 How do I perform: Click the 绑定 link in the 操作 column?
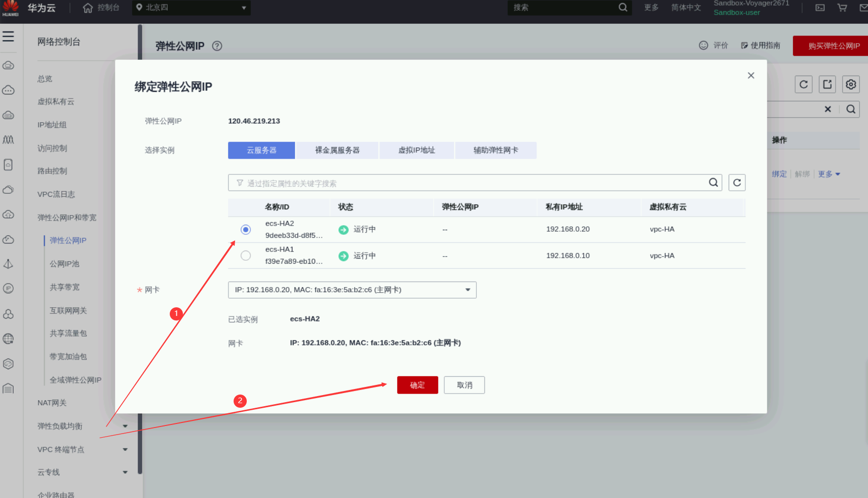tap(779, 174)
